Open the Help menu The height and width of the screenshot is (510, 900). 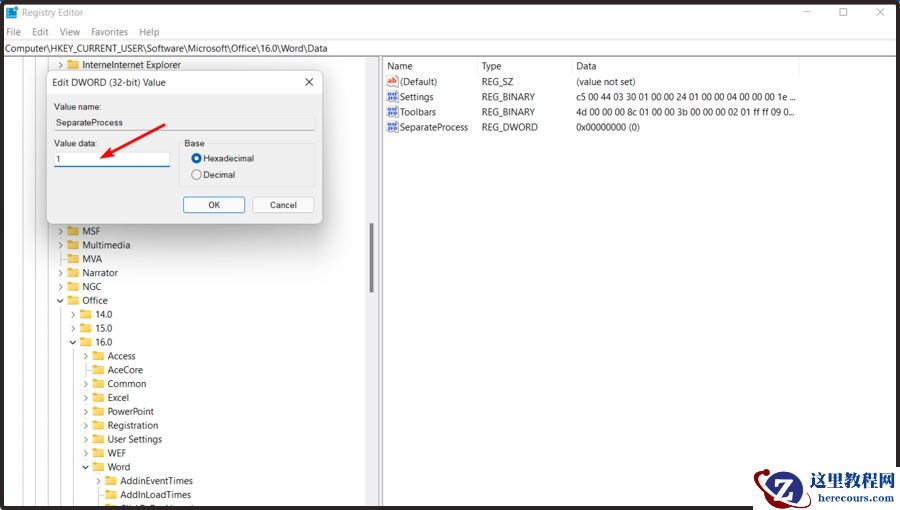click(149, 32)
